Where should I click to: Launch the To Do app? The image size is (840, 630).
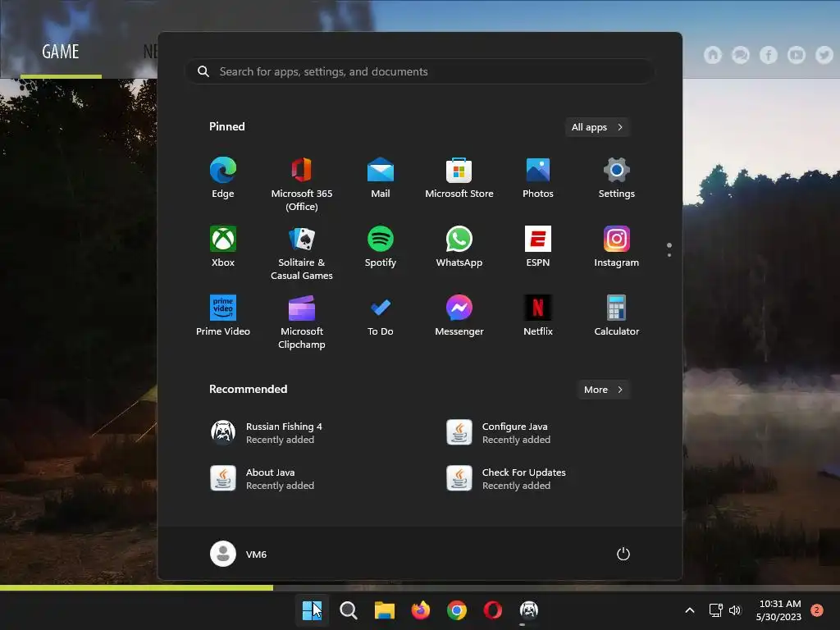click(381, 316)
